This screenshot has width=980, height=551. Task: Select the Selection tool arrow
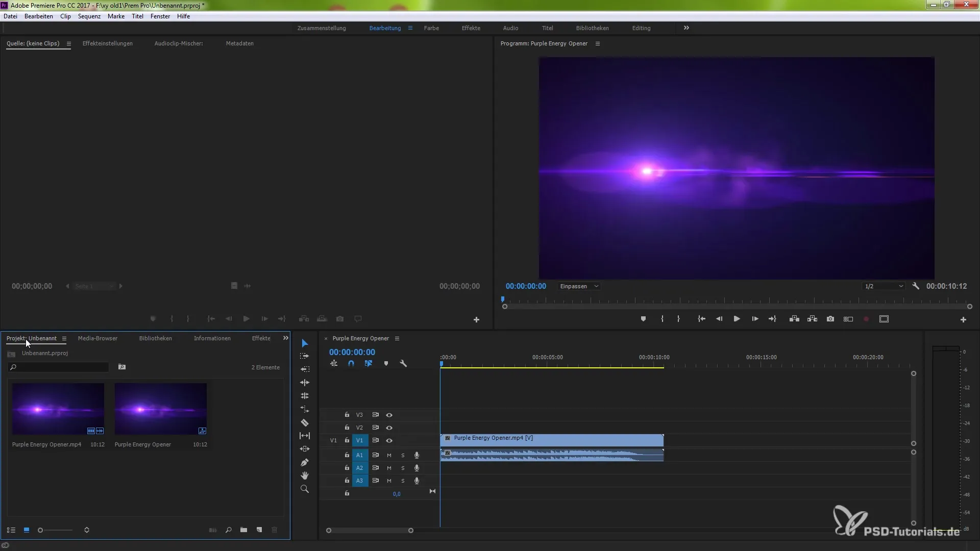[x=305, y=343]
